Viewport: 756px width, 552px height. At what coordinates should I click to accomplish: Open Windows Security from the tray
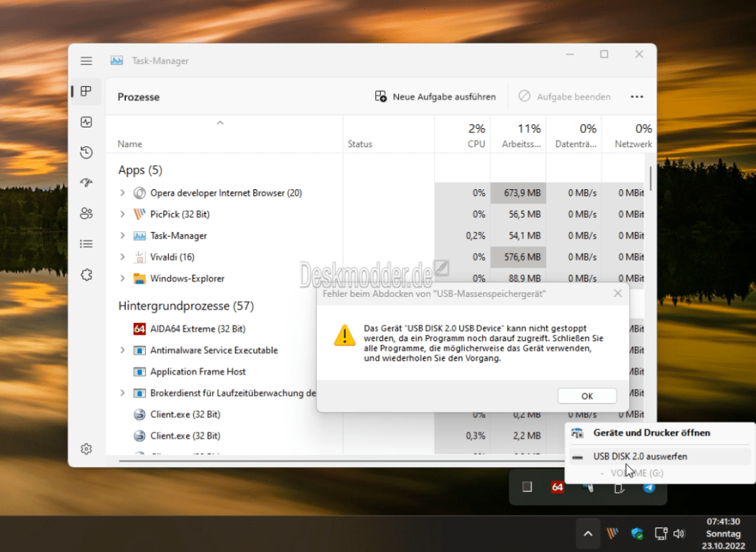636,533
